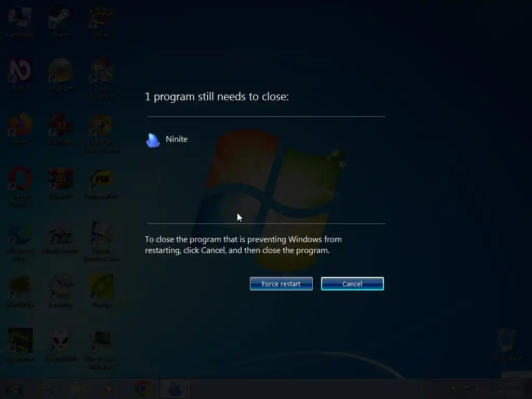
Task: Open the Opera Browser shortcut on the desktop
Action: (x=20, y=187)
